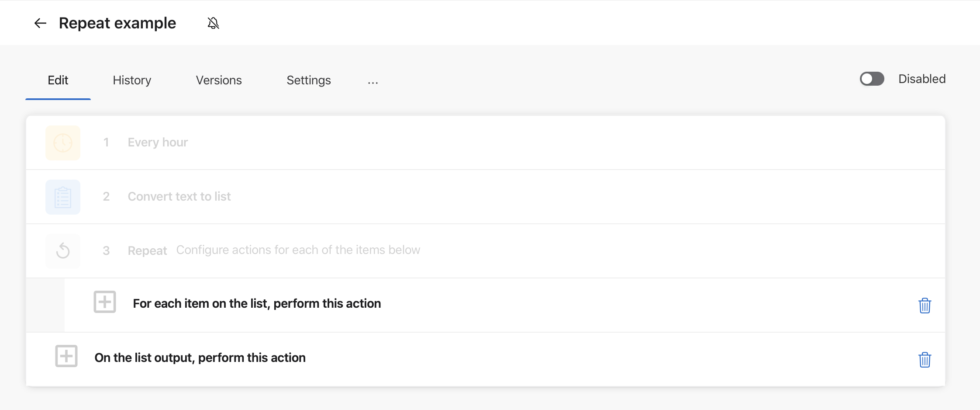Click the trash icon for the 'For each item' action

coord(925,306)
